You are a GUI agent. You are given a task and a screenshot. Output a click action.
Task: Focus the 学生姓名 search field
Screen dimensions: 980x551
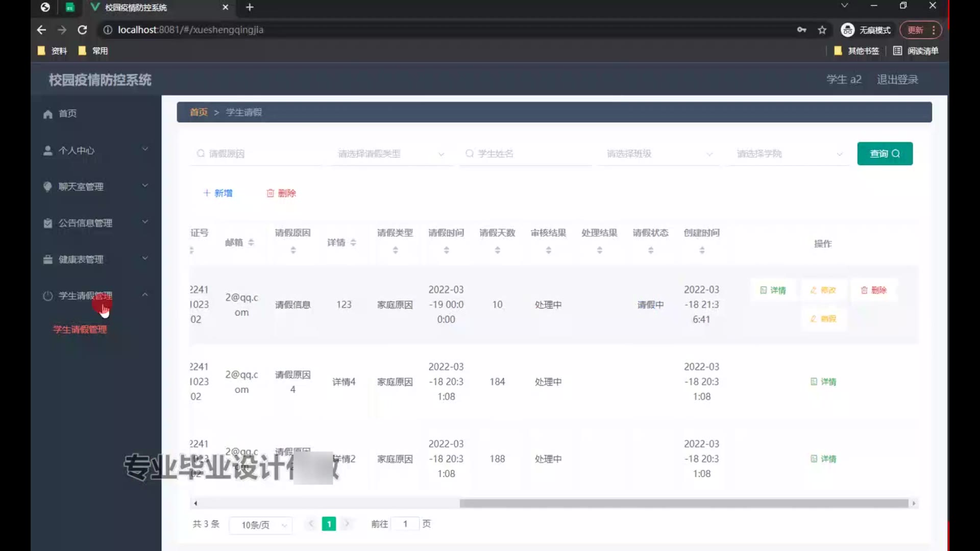tap(526, 154)
